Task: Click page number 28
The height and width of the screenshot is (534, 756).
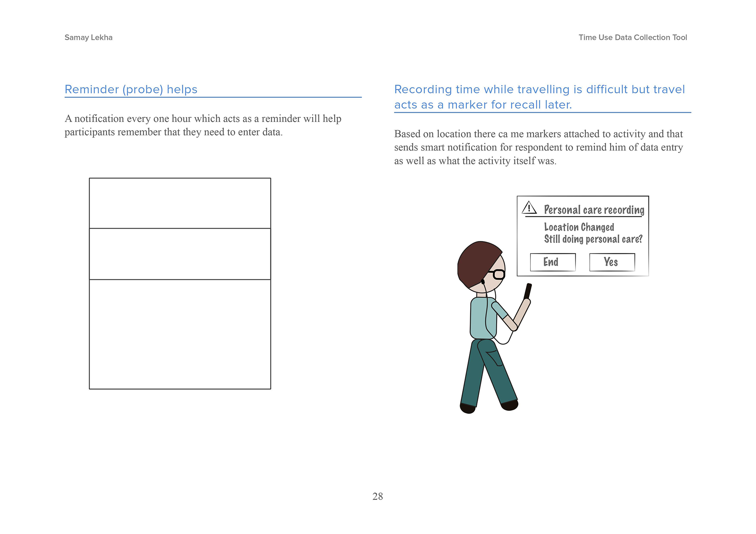Action: (x=377, y=496)
